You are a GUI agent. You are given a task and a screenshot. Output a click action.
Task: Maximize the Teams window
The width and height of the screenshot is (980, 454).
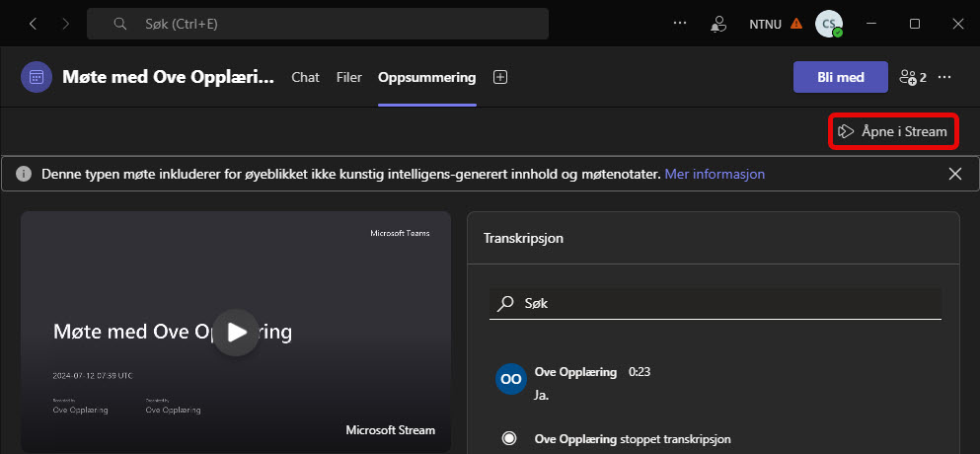pyautogui.click(x=915, y=24)
